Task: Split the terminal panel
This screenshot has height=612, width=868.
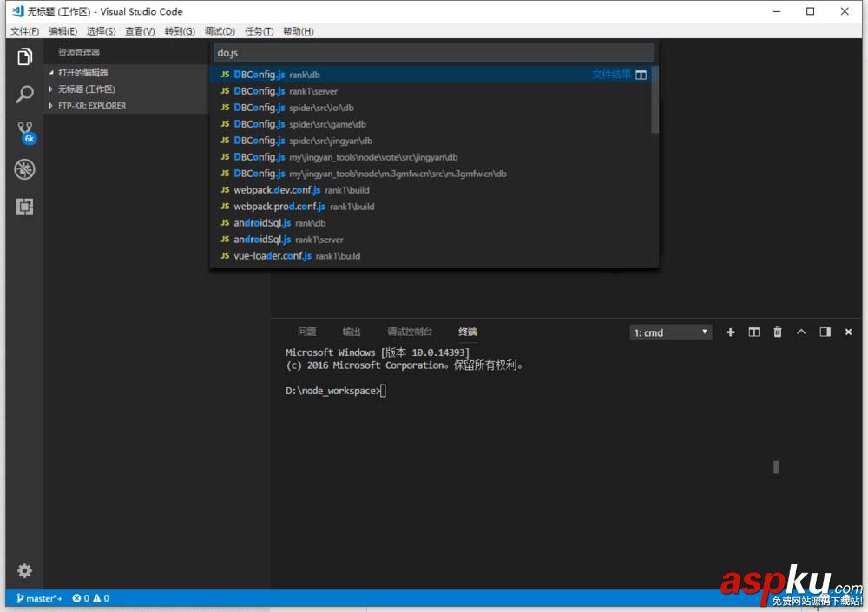Action: [x=754, y=332]
